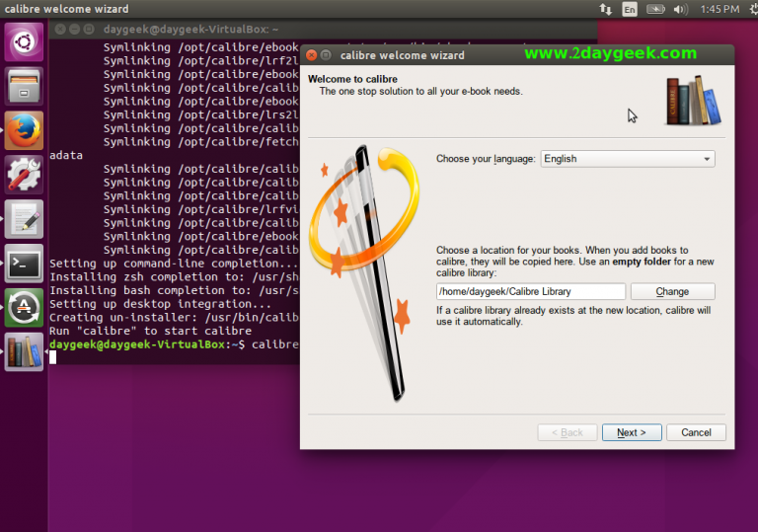Click Change to pick library folder
This screenshot has height=532, width=758.
(672, 291)
